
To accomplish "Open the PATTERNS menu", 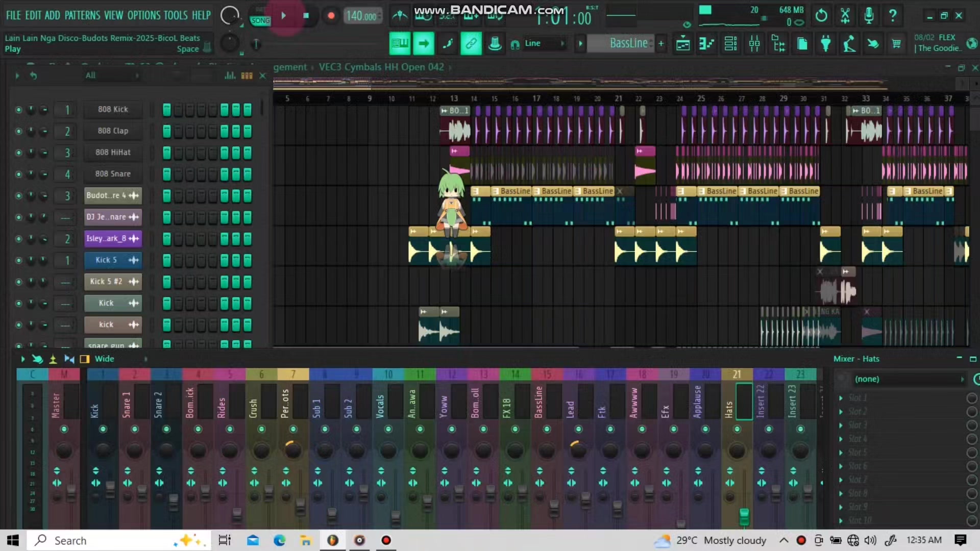I will tap(82, 15).
